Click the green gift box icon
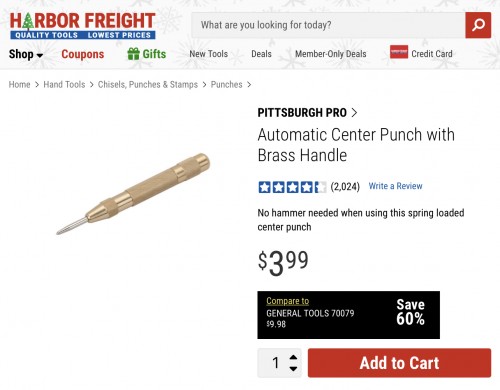The image size is (500, 390). [x=133, y=54]
